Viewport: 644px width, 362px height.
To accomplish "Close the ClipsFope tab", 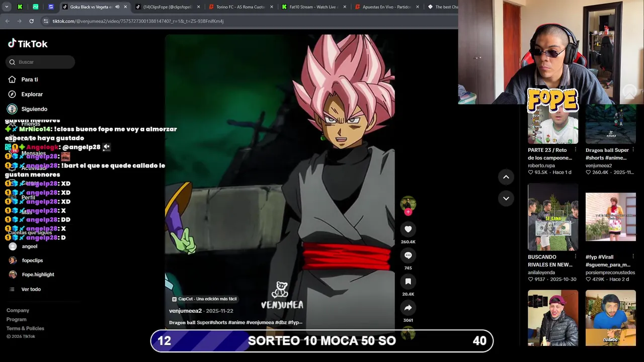I will pyautogui.click(x=198, y=7).
